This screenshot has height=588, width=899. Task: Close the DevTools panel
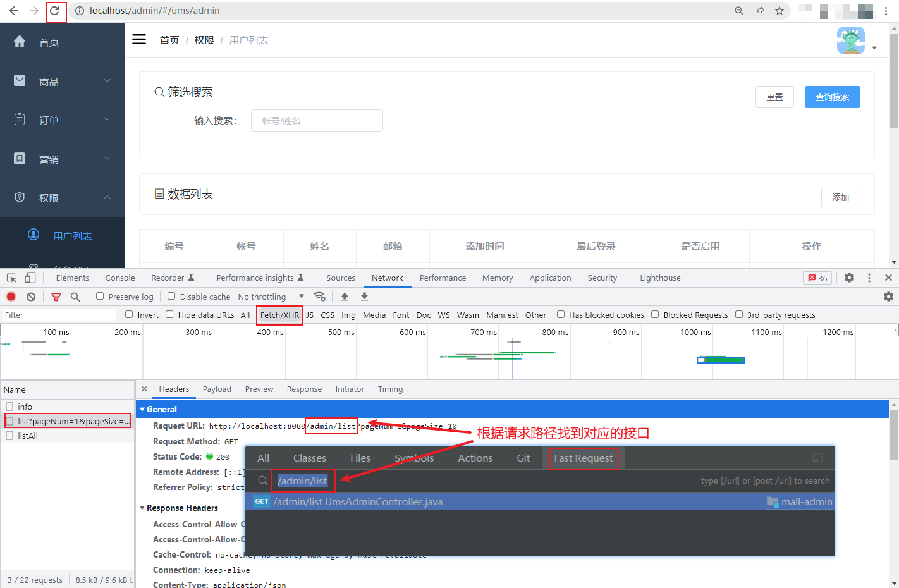click(x=888, y=278)
